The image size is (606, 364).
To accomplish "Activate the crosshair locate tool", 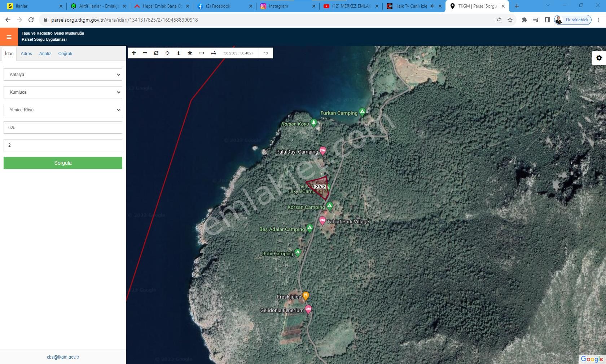I will click(167, 53).
